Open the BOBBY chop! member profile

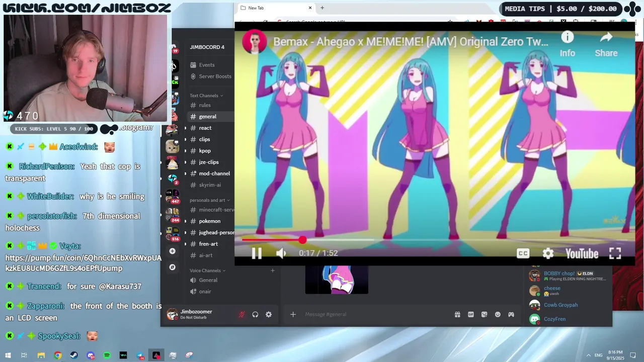coord(568,276)
